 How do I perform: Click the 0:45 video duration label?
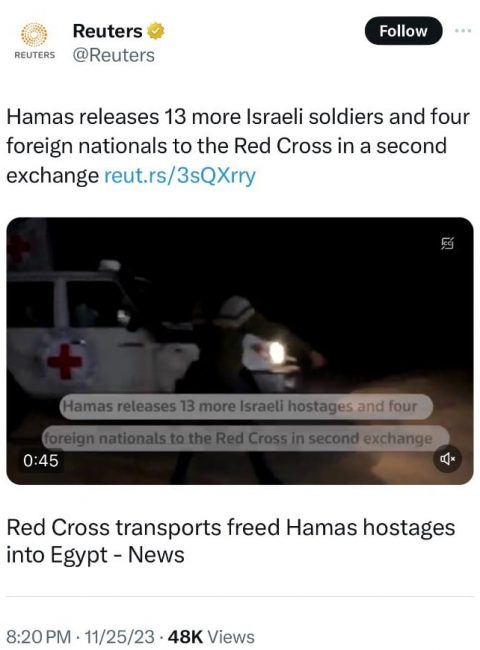tap(41, 461)
